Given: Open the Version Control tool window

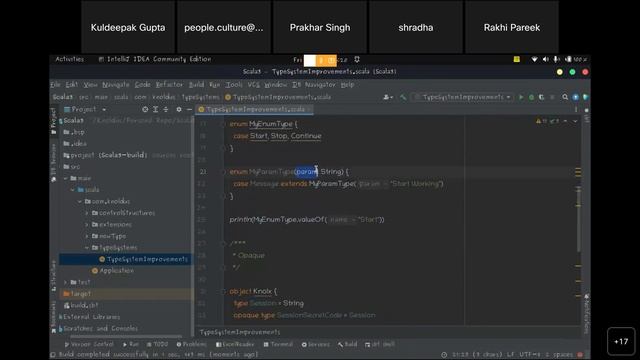Looking at the screenshot, I should [x=89, y=344].
